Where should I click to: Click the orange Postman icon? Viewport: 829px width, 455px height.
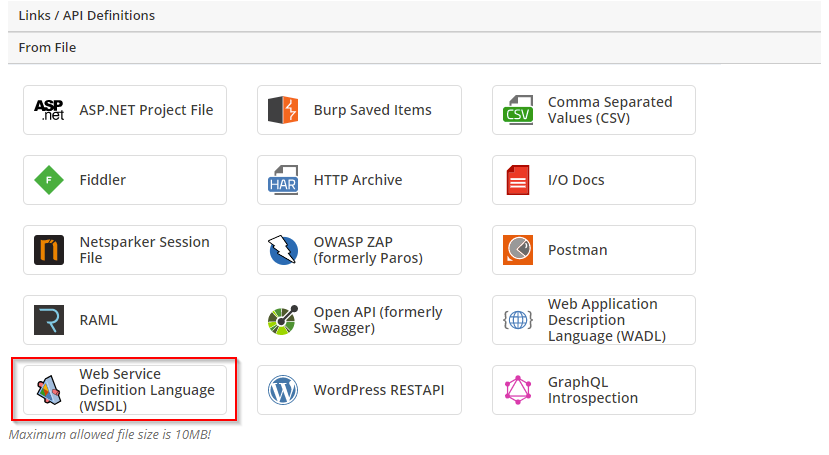tap(517, 250)
